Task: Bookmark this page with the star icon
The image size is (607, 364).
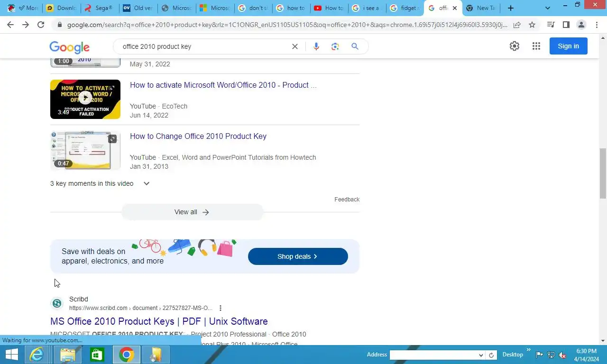Action: [532, 25]
